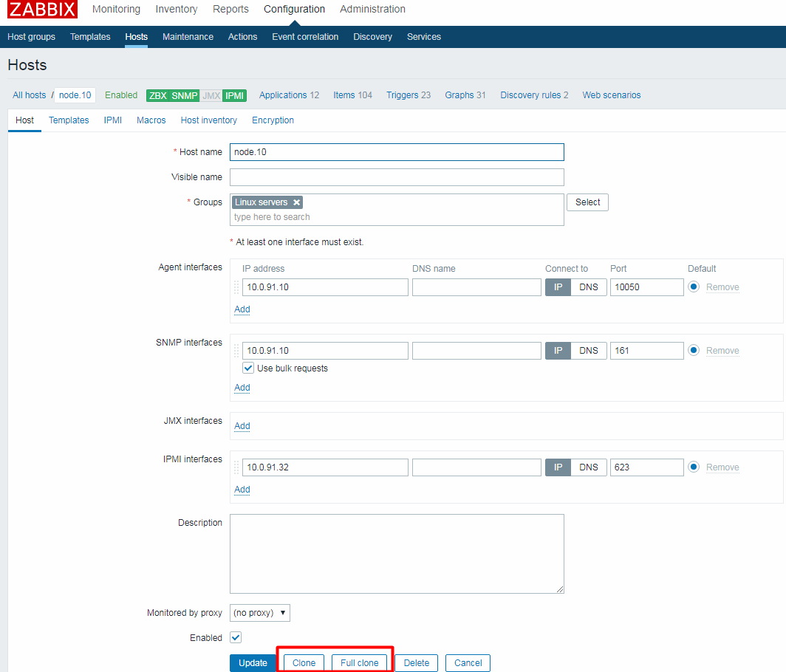This screenshot has height=672, width=786.
Task: Click the Description textarea resize grip
Action: [560, 589]
